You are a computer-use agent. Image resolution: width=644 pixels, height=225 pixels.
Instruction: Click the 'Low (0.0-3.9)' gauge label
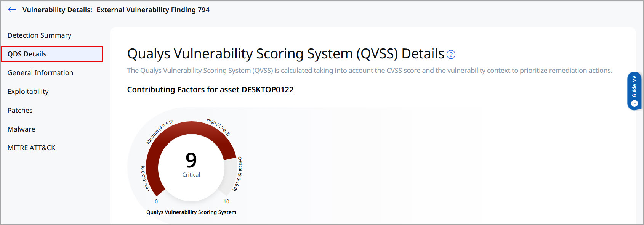[x=145, y=178]
